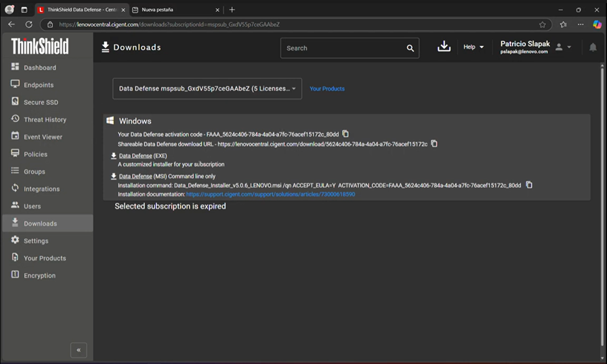This screenshot has height=364, width=607.
Task: Click the Integrations sync icon
Action: click(15, 188)
